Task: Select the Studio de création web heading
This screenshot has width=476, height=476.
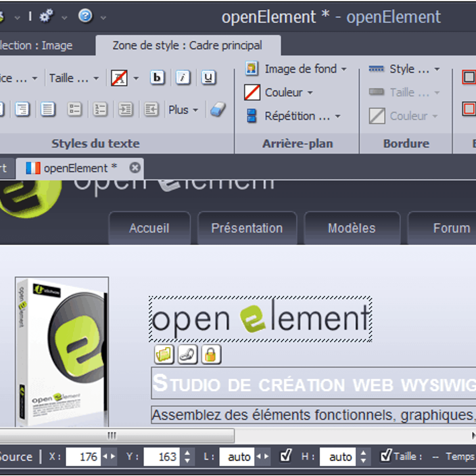Action: 313,383
